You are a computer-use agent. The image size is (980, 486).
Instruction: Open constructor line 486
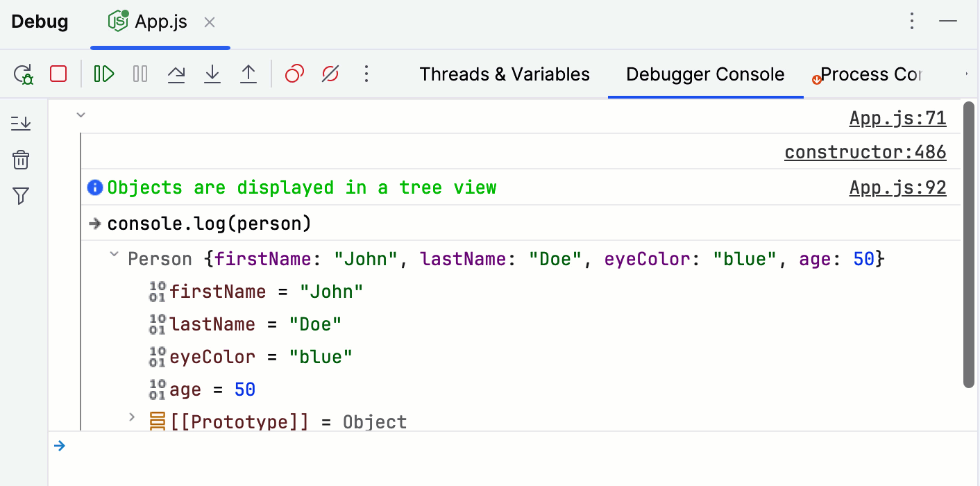(x=865, y=151)
